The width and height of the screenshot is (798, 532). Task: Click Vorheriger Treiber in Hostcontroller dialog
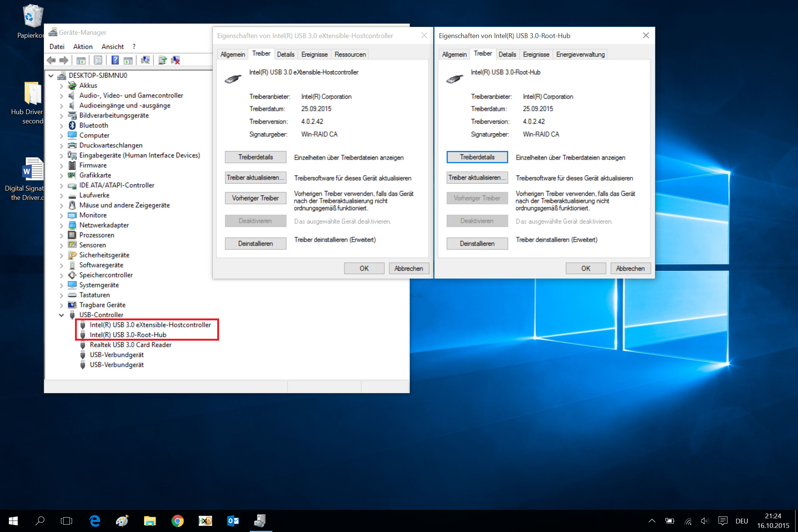[255, 198]
